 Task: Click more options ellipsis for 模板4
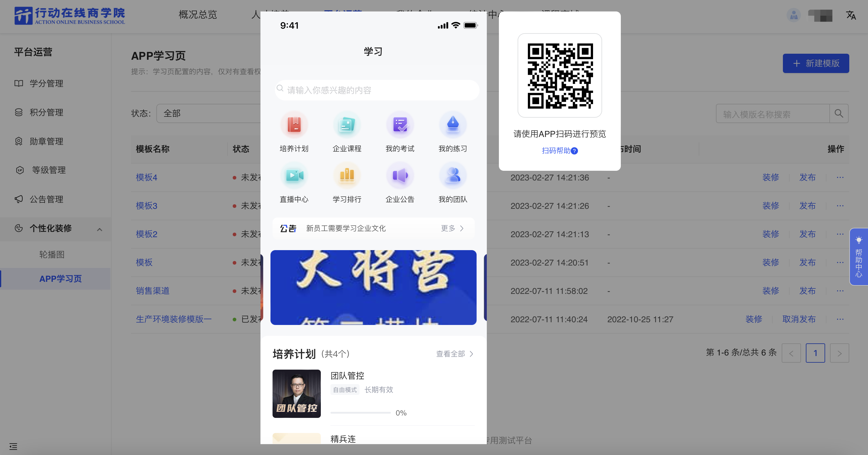click(x=840, y=177)
